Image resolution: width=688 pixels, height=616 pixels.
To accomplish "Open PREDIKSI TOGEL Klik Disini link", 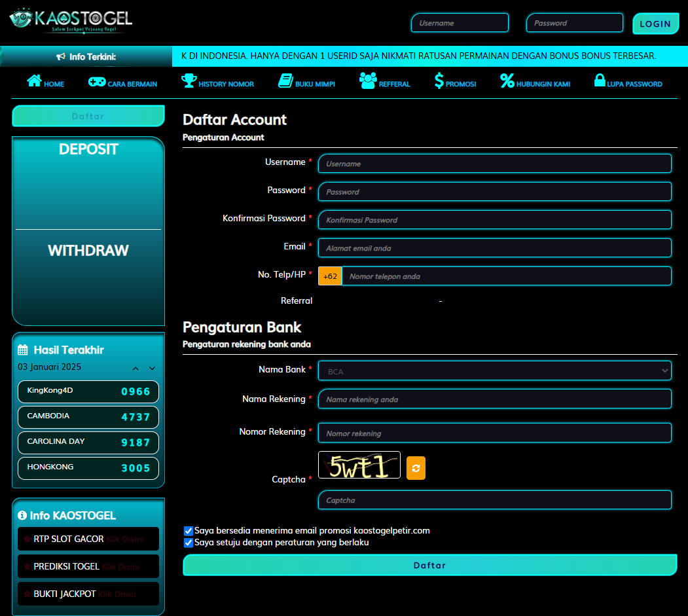I will [120, 567].
